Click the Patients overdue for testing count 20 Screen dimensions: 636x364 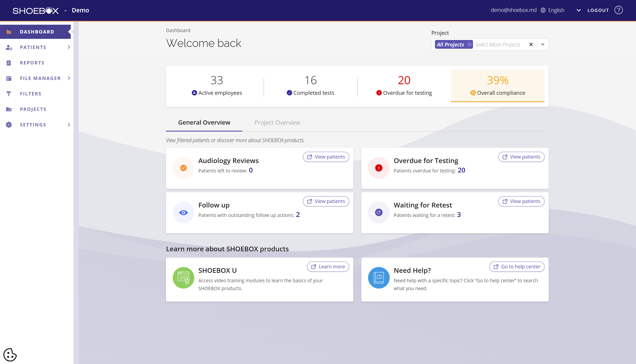(461, 170)
